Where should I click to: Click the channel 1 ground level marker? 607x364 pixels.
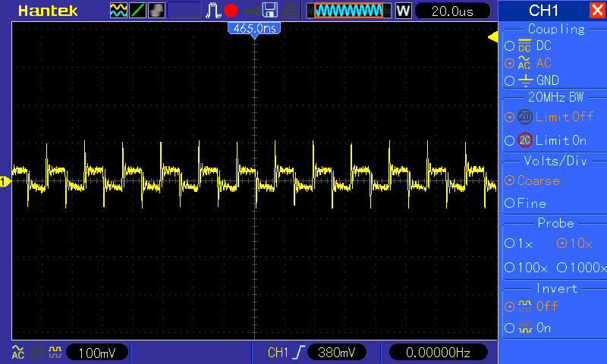5,181
